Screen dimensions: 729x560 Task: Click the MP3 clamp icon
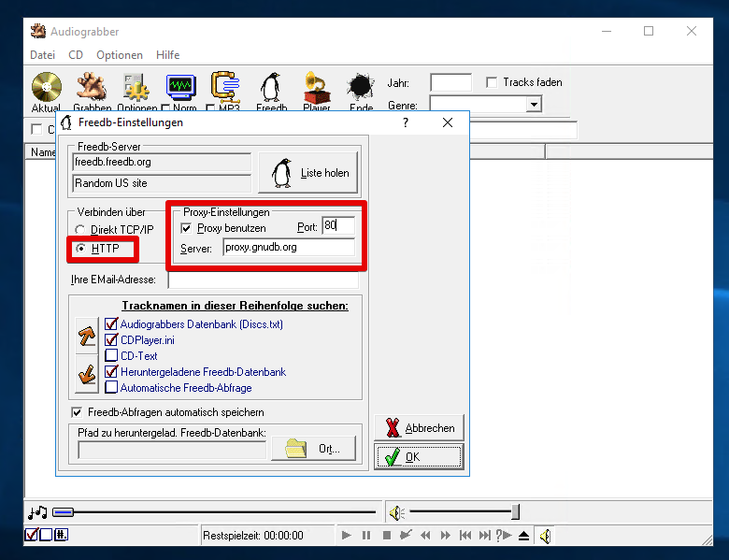pos(225,88)
